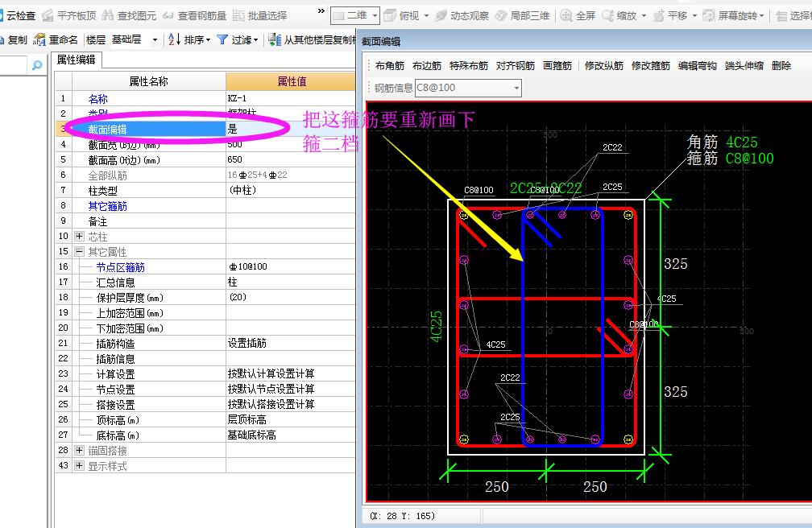Click the 节点区箍筋 property link
Image resolution: width=812 pixels, height=528 pixels.
tap(120, 267)
